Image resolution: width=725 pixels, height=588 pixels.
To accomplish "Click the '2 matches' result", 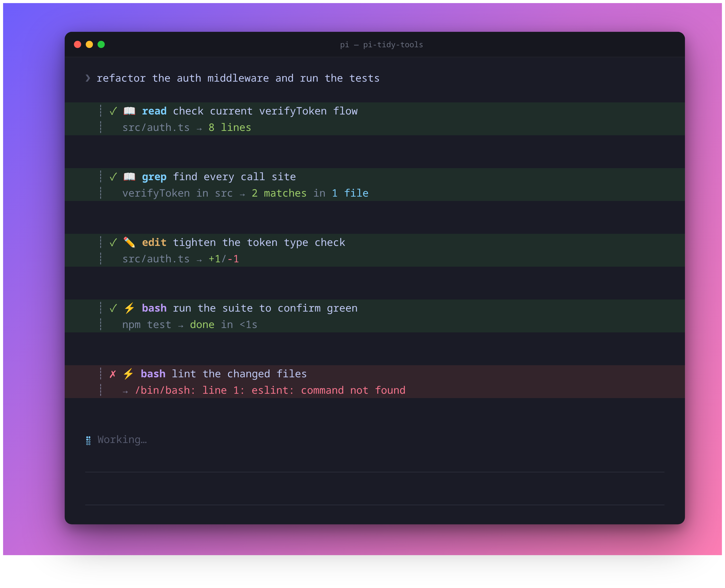I will point(279,194).
